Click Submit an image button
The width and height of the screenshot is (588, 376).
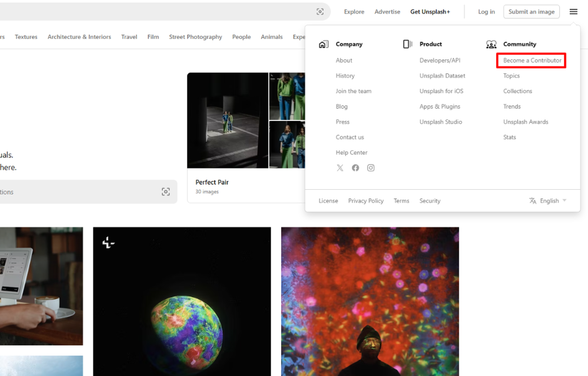(532, 12)
